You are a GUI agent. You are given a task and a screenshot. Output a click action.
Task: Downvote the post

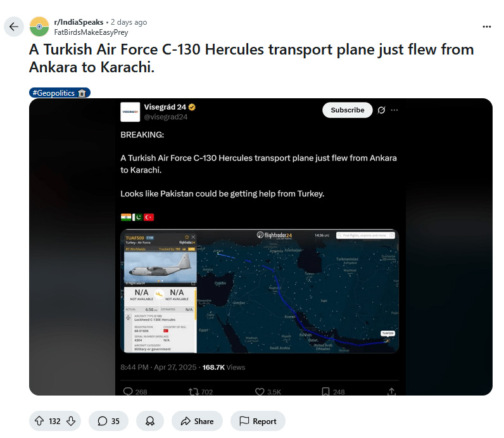click(71, 421)
